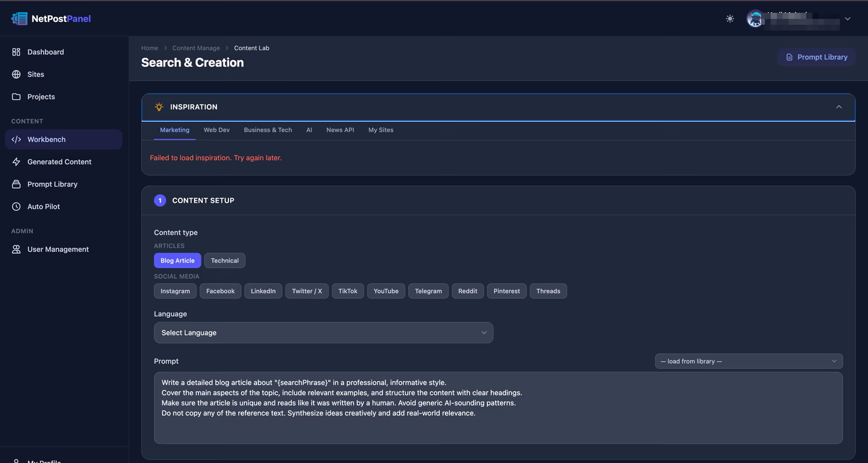Switch to the AI inspiration tab

309,130
